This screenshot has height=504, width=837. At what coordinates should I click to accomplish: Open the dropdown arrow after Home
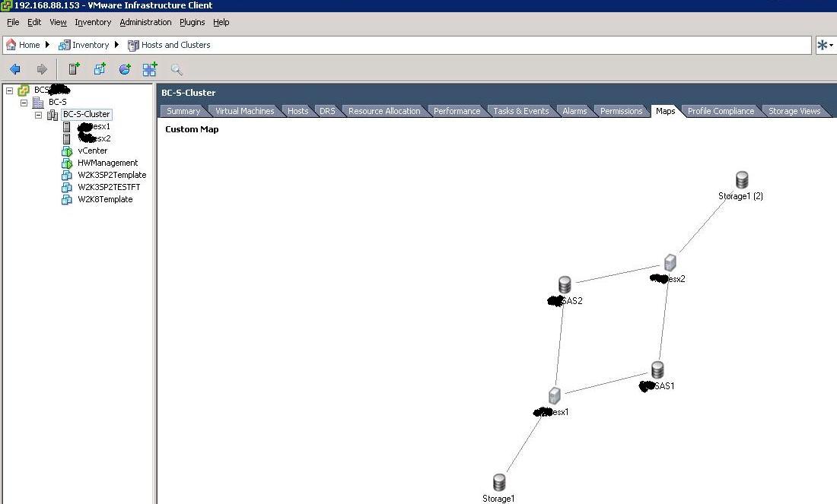pos(47,45)
